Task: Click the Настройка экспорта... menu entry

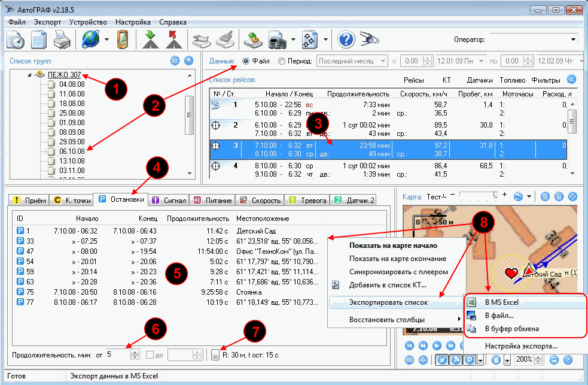Action: (x=521, y=346)
